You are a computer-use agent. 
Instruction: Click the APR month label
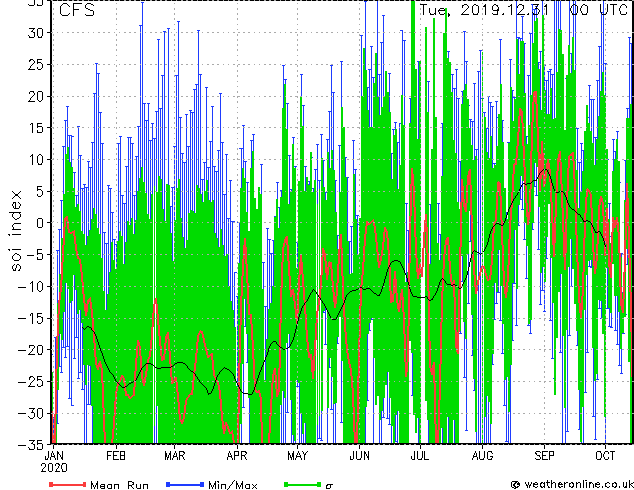[237, 456]
